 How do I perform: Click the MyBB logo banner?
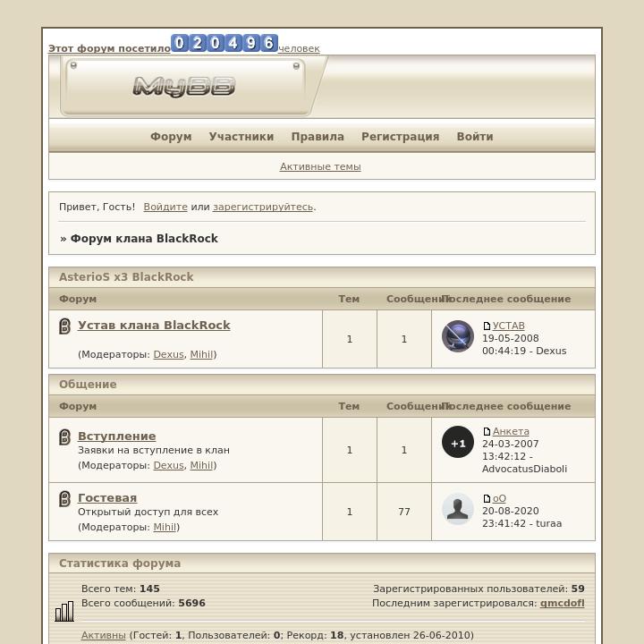pos(184,87)
